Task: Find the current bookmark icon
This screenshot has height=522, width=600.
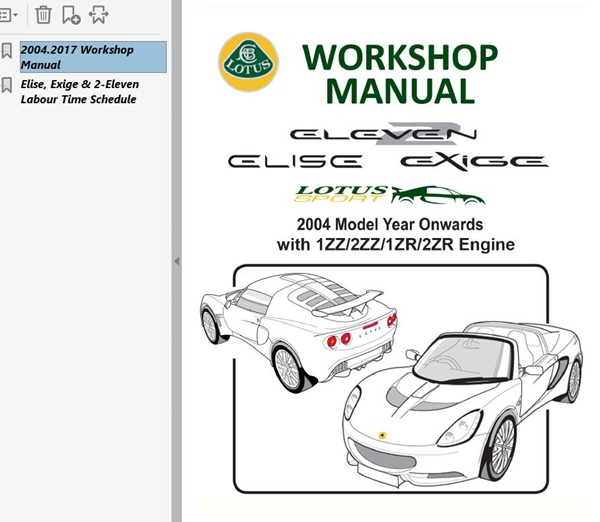Action: (99, 15)
